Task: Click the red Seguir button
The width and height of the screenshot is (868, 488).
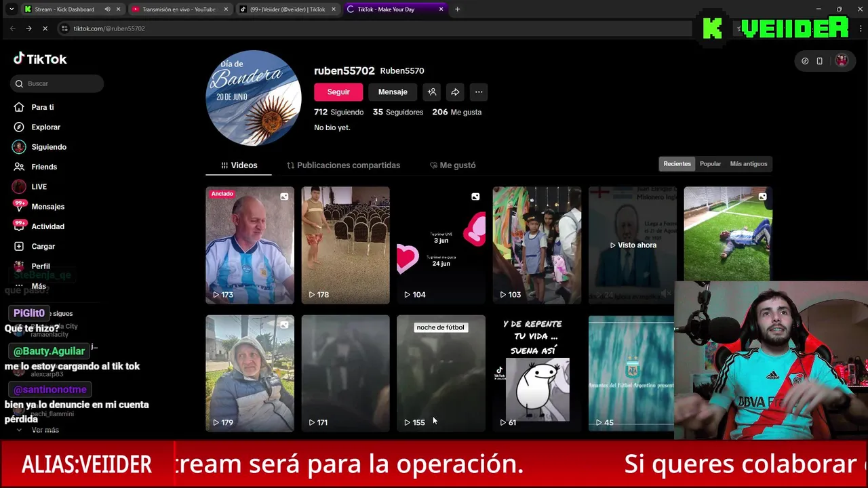Action: pos(338,92)
